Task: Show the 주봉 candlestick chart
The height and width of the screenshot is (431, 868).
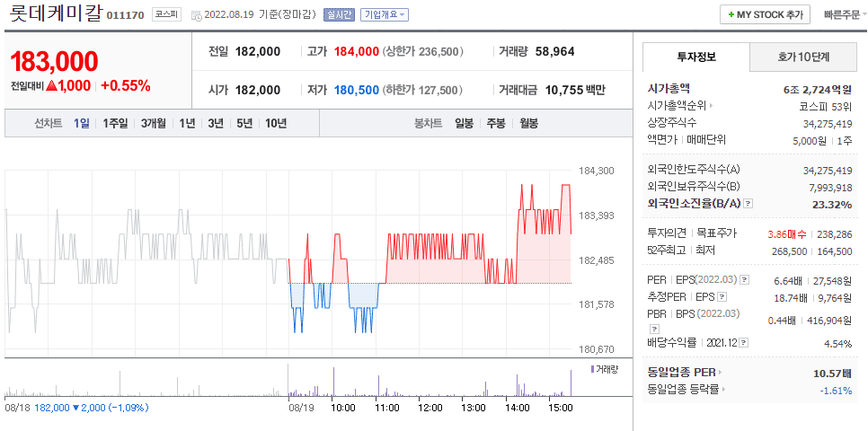Action: pos(496,123)
